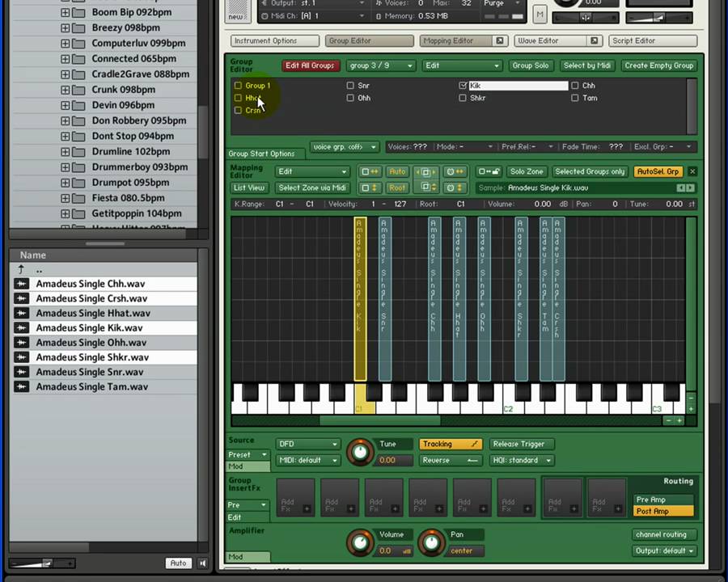Open the Group Editor Edit dropdown

click(462, 66)
